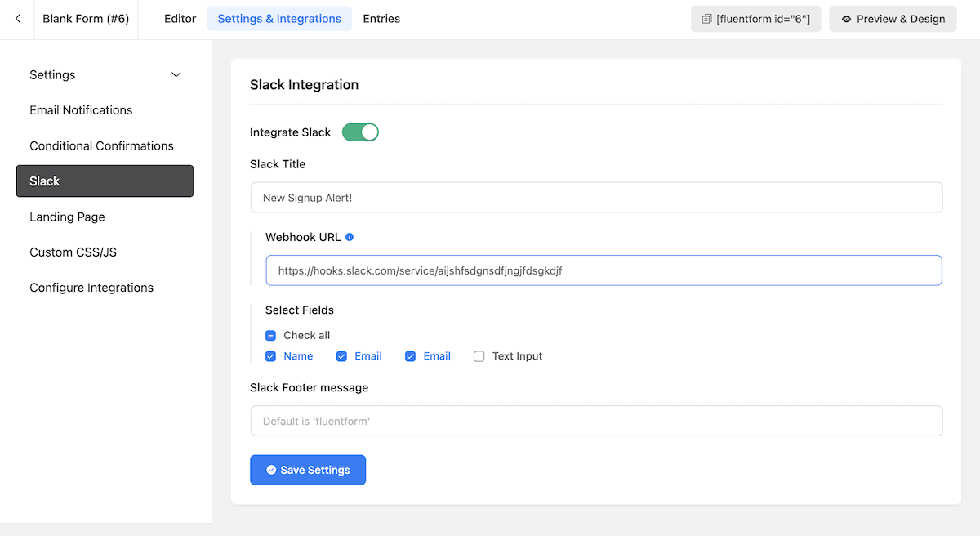Open the Settings & Integrations tab
Image resolution: width=980 pixels, height=536 pixels.
tap(279, 19)
